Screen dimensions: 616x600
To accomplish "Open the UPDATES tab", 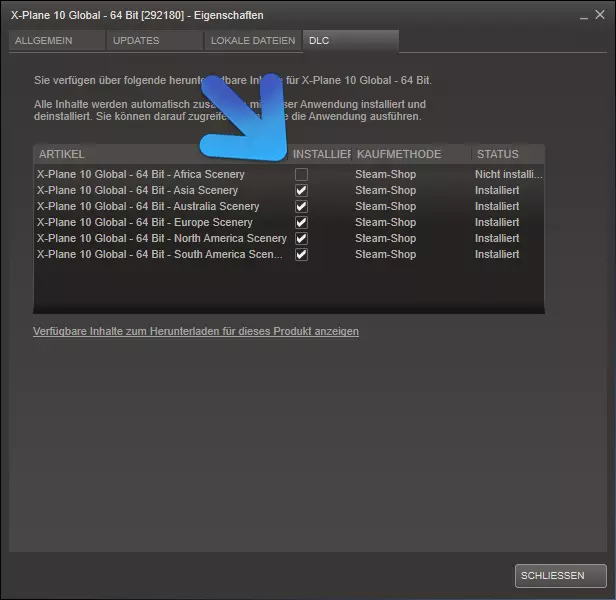I will pos(155,40).
